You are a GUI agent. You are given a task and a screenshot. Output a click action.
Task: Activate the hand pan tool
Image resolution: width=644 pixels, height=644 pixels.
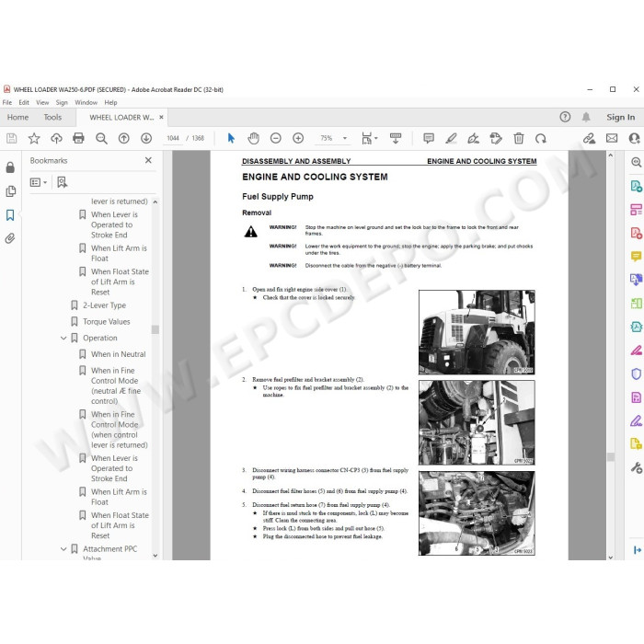pos(253,138)
